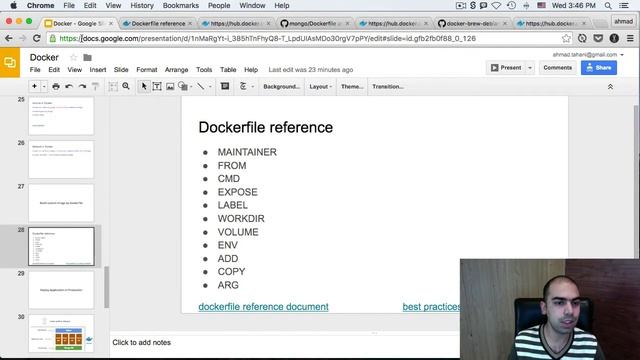
Task: Click the WORKDIR bullet text
Action: [x=241, y=219]
